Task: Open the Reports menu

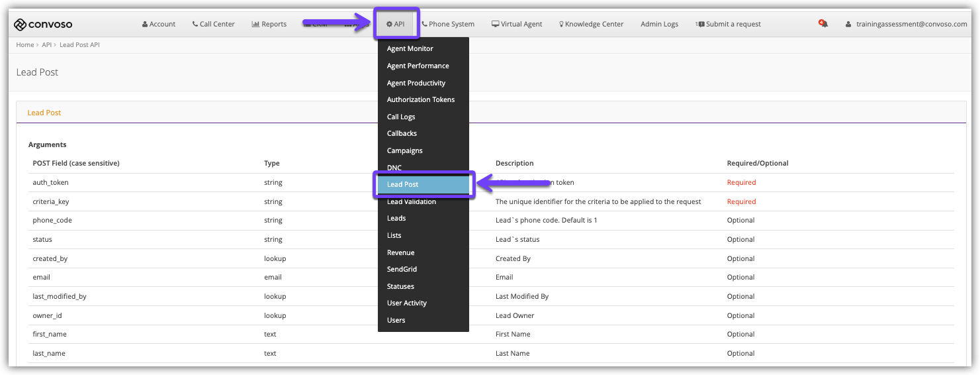Action: [269, 25]
